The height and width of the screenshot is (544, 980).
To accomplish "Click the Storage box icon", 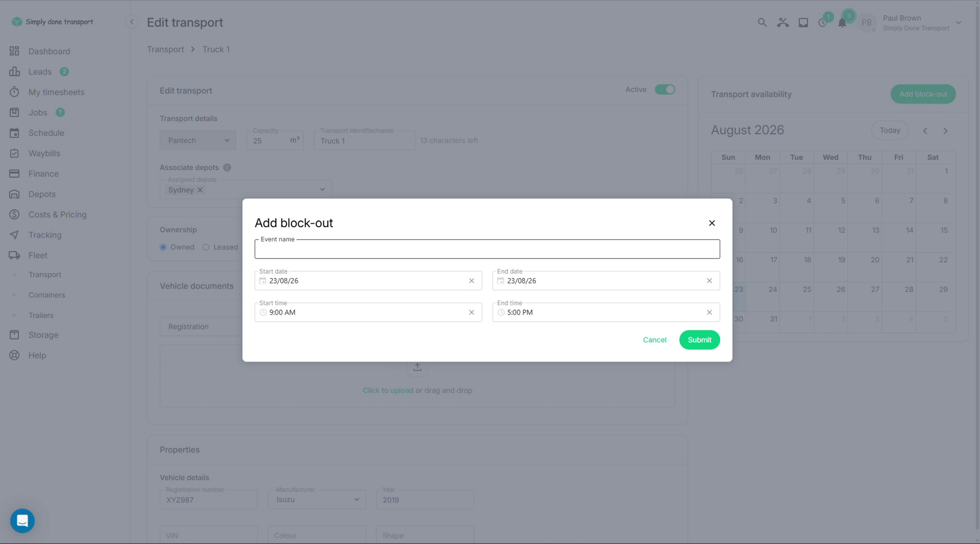I will [14, 335].
